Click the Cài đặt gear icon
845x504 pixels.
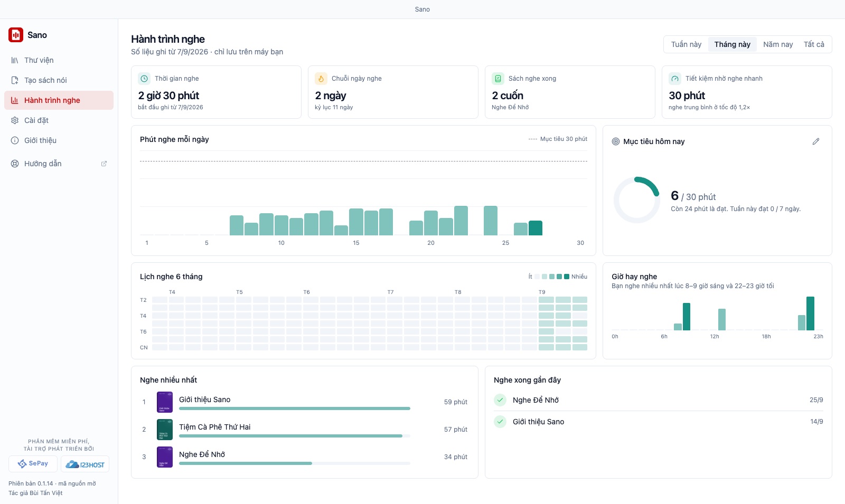(x=15, y=120)
